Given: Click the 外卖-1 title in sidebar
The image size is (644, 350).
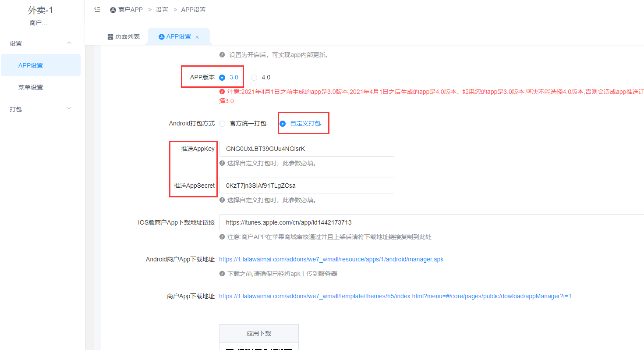Looking at the screenshot, I should 40,11.
